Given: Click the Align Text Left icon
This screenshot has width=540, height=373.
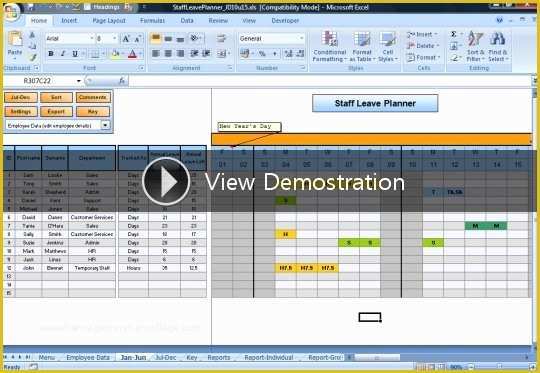Looking at the screenshot, I should [156, 53].
